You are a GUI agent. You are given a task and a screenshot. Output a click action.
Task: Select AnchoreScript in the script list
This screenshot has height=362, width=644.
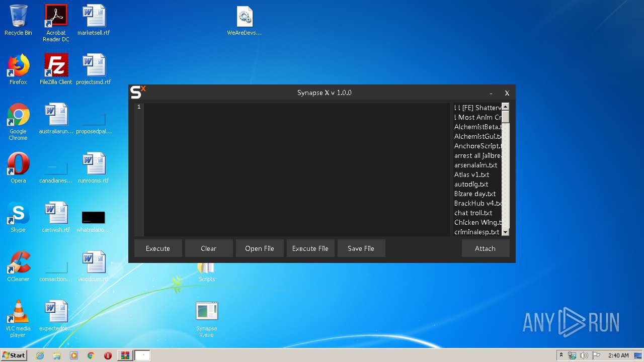pos(477,146)
